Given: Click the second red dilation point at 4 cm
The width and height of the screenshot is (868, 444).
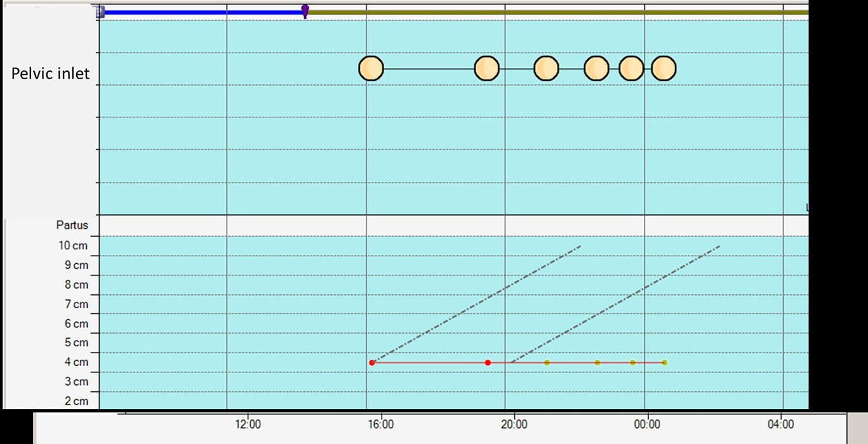Looking at the screenshot, I should coord(488,363).
